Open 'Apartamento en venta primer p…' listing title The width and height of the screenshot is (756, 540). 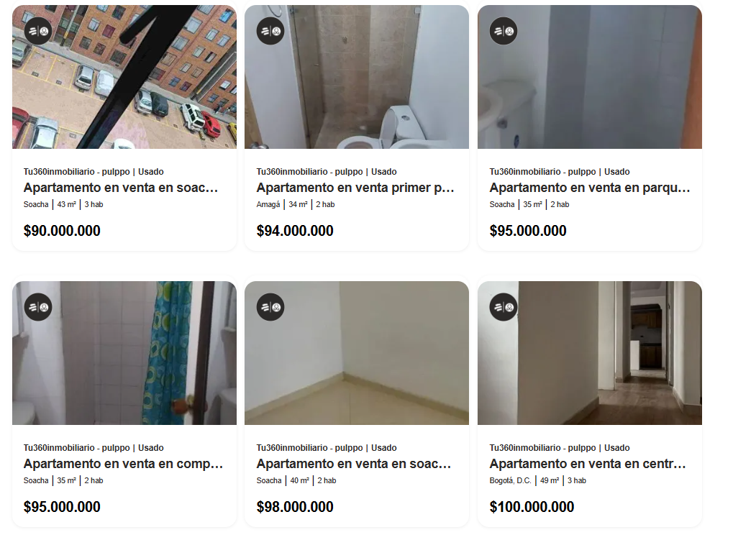[355, 188]
